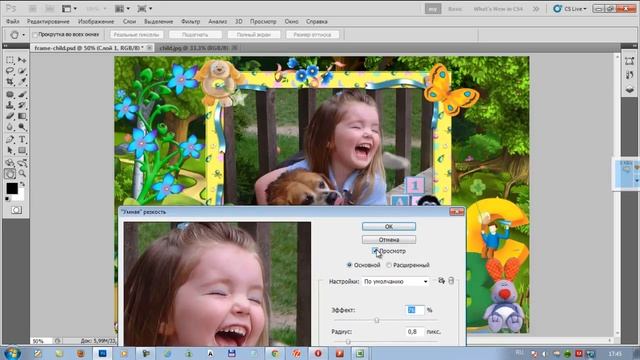Image resolution: width=640 pixels, height=360 pixels.
Task: Click the Отмена cancel button
Action: tap(389, 240)
